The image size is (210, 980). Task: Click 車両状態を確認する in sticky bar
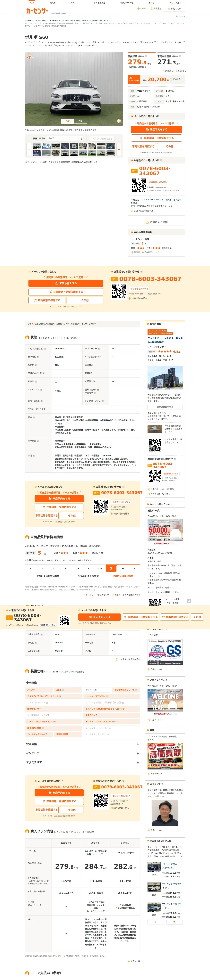pos(175,617)
